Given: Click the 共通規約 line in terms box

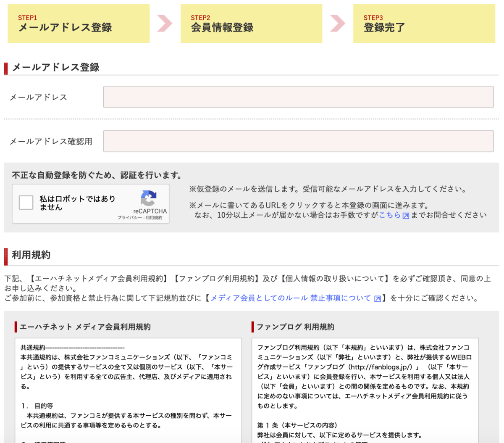Looking at the screenshot, I should point(73,348).
